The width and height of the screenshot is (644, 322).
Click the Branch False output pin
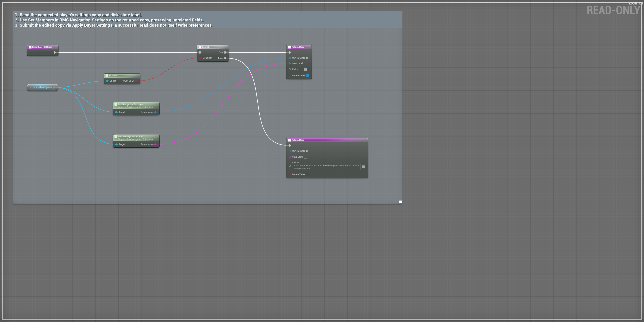(226, 58)
